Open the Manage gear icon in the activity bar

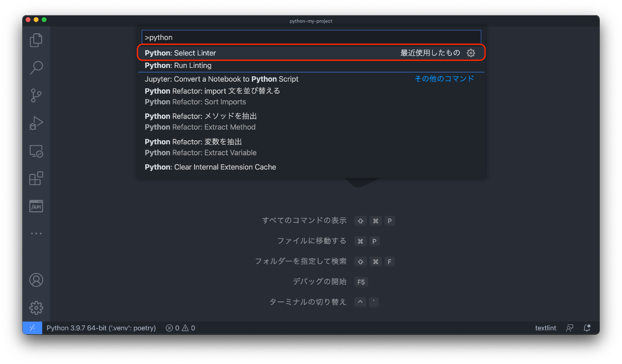pyautogui.click(x=36, y=308)
